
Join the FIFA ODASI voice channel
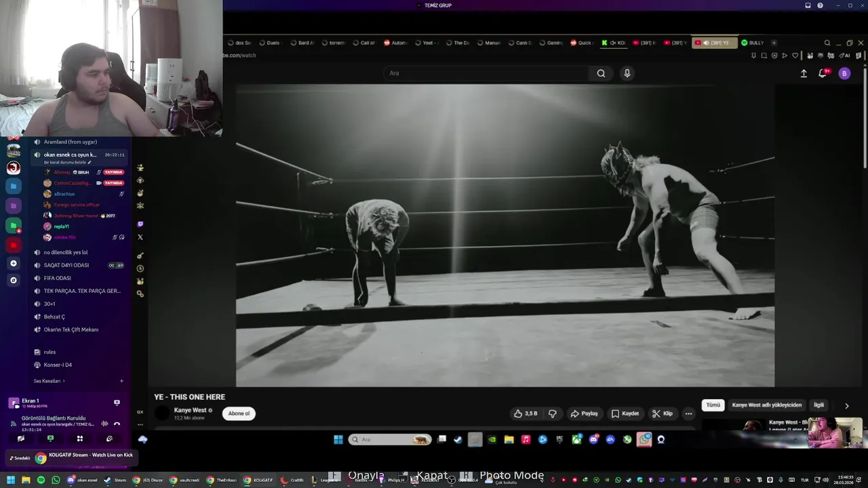coord(57,278)
